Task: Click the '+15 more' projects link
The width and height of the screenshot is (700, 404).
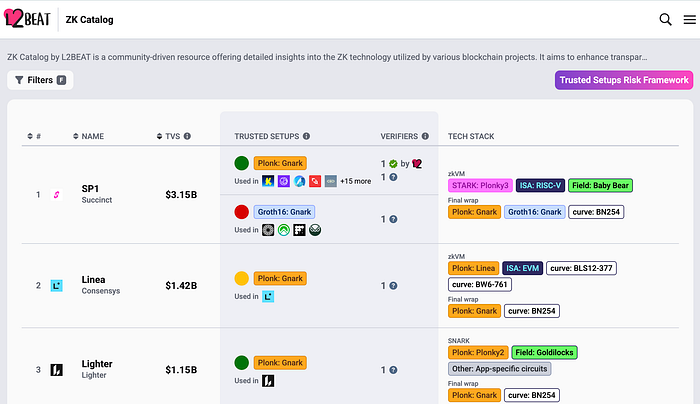Action: [355, 181]
